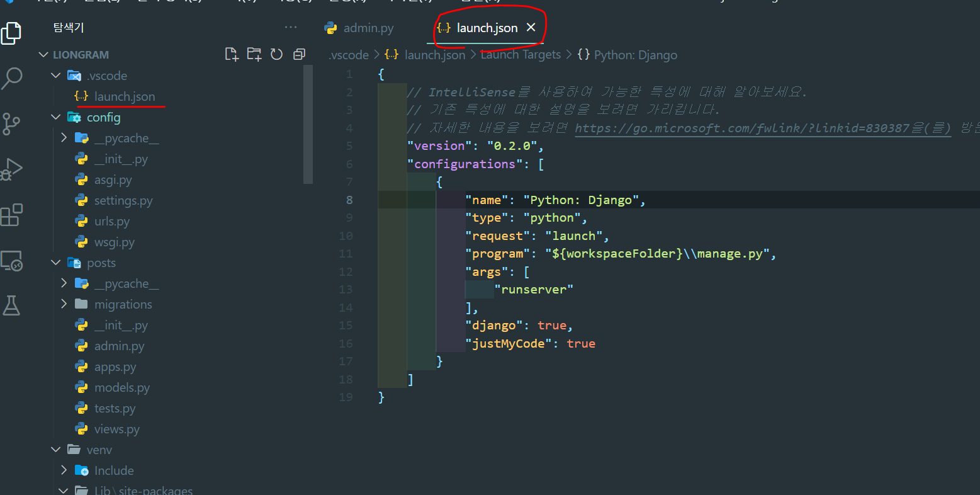Open the Source Control view icon
The height and width of the screenshot is (495, 980).
[11, 124]
